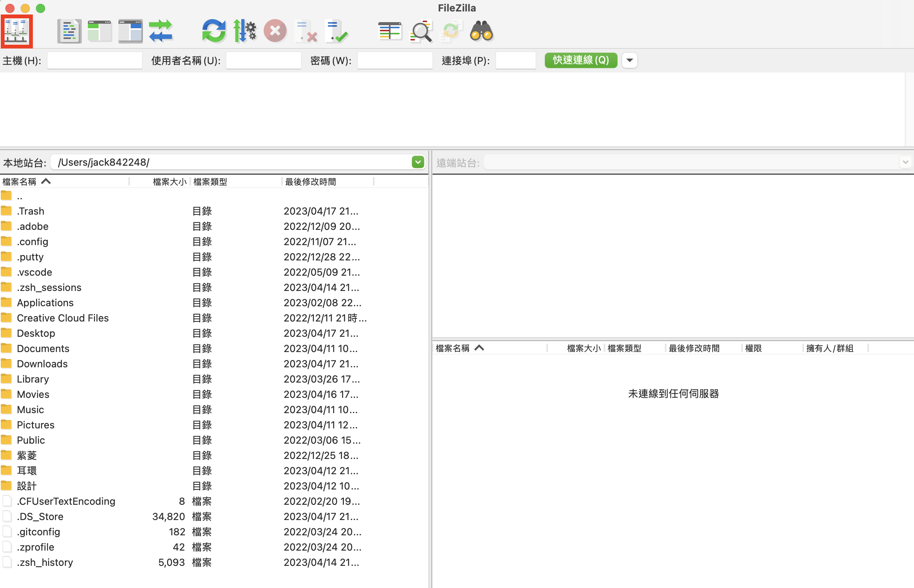This screenshot has height=588, width=914.
Task: Search files with binoculars icon
Action: pos(481,31)
